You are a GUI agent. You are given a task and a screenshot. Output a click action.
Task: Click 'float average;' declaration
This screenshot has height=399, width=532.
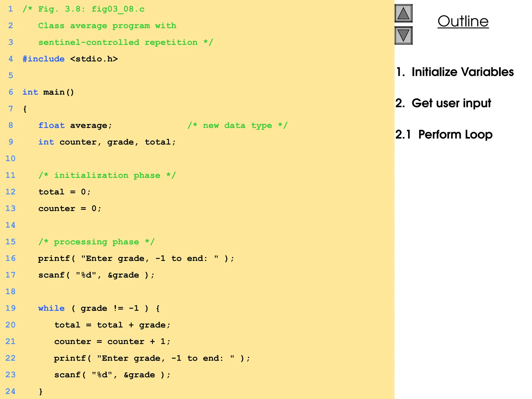click(x=75, y=125)
